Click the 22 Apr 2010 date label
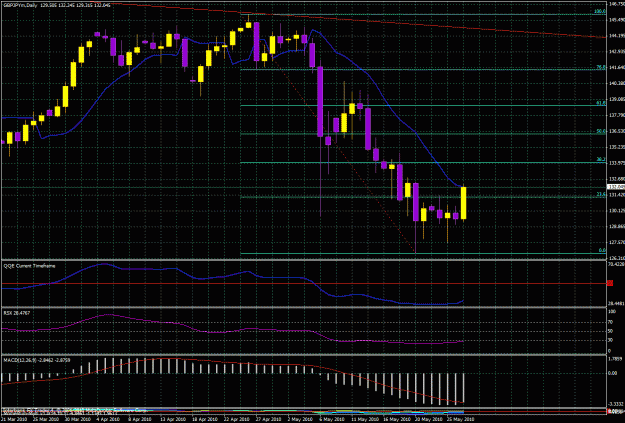 tap(237, 419)
